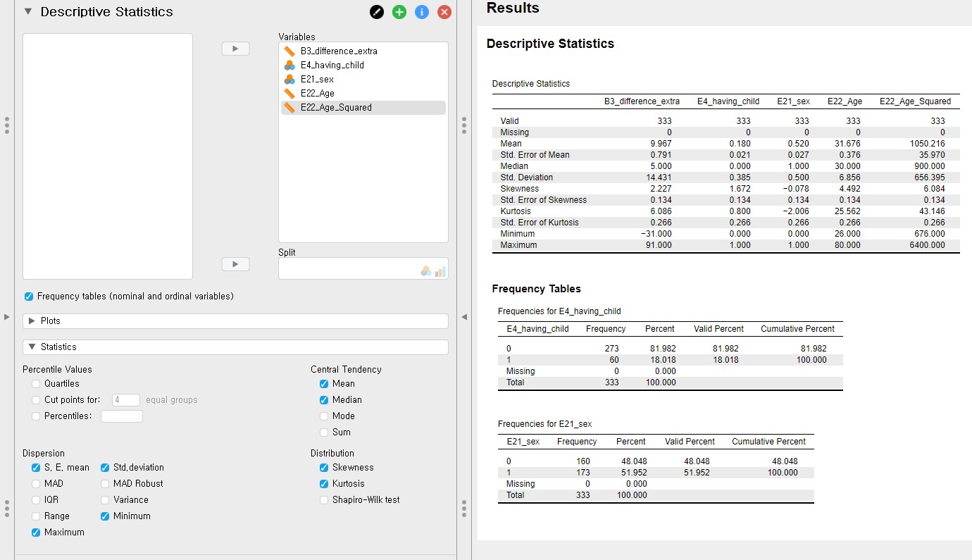Click the Percentiles input field

click(x=122, y=416)
